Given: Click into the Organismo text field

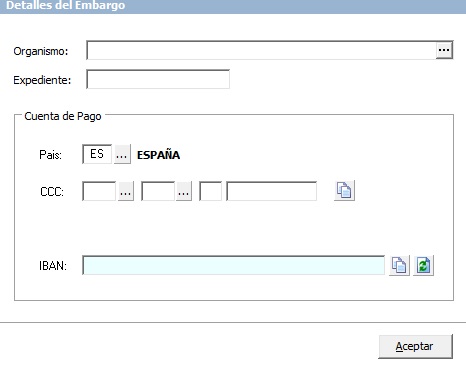Looking at the screenshot, I should [x=261, y=50].
